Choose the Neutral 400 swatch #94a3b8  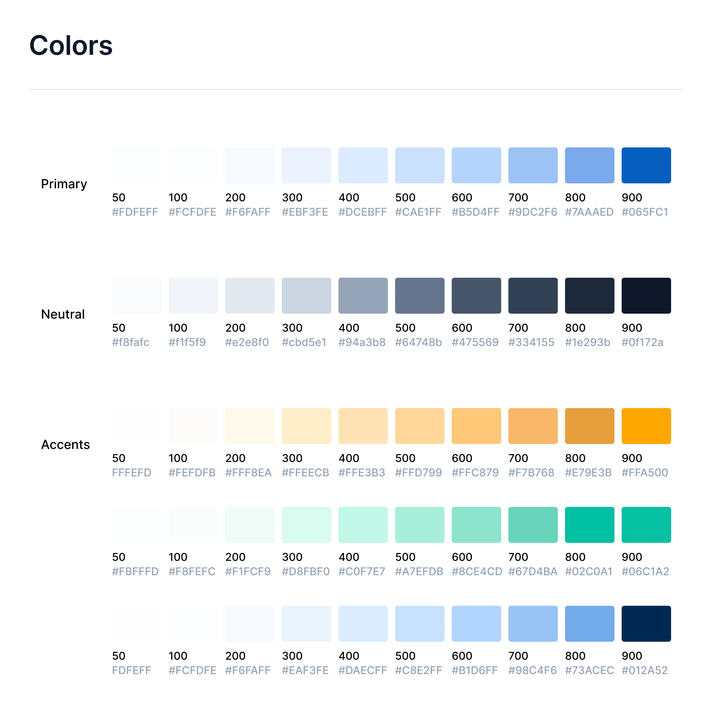tap(363, 295)
